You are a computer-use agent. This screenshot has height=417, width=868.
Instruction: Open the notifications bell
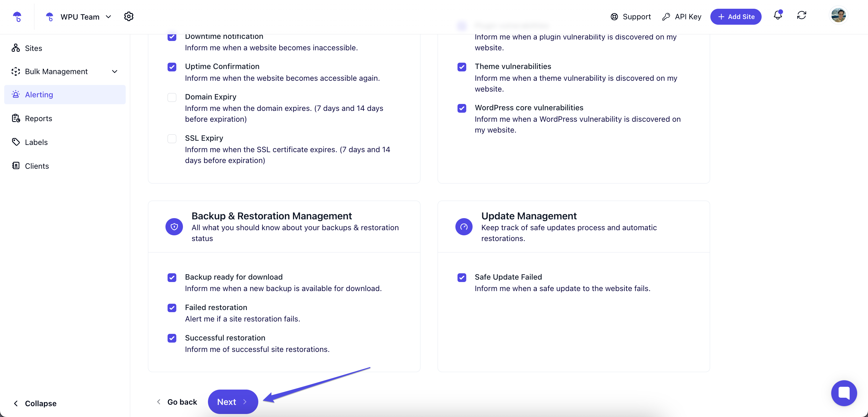[x=778, y=15]
